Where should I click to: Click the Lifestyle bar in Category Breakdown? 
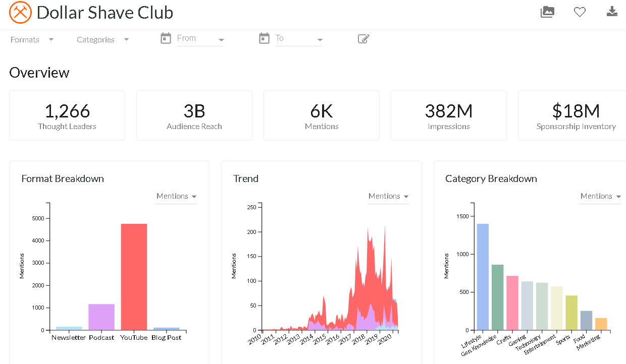coord(483,277)
